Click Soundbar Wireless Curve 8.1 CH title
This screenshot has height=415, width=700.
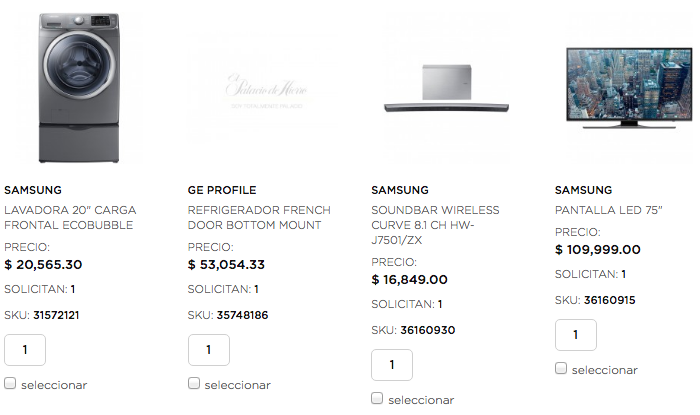(435, 225)
